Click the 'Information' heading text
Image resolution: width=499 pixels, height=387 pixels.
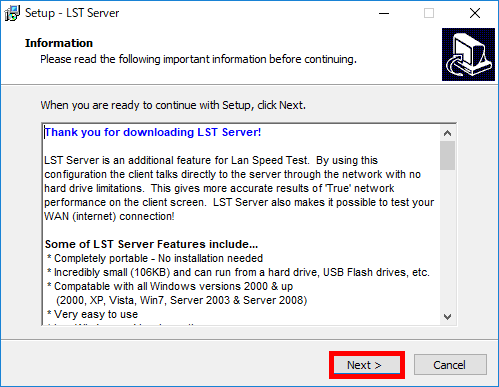[59, 43]
